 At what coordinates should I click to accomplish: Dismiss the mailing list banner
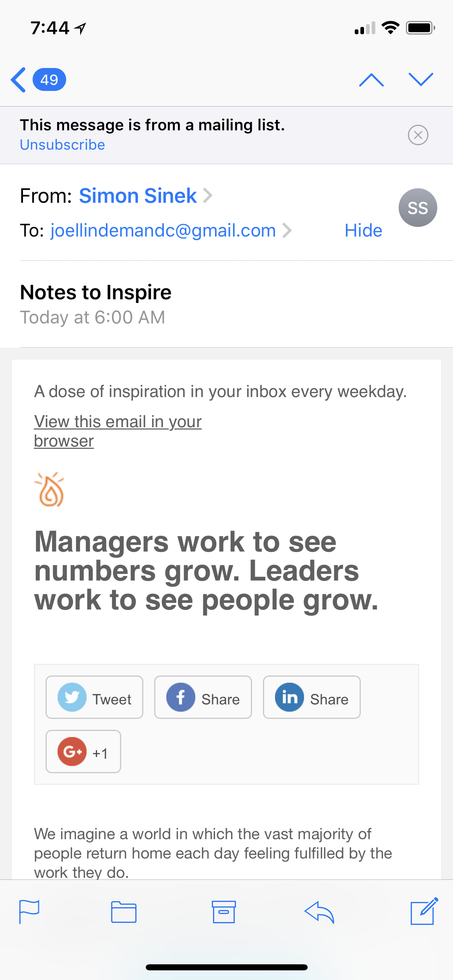[x=418, y=135]
